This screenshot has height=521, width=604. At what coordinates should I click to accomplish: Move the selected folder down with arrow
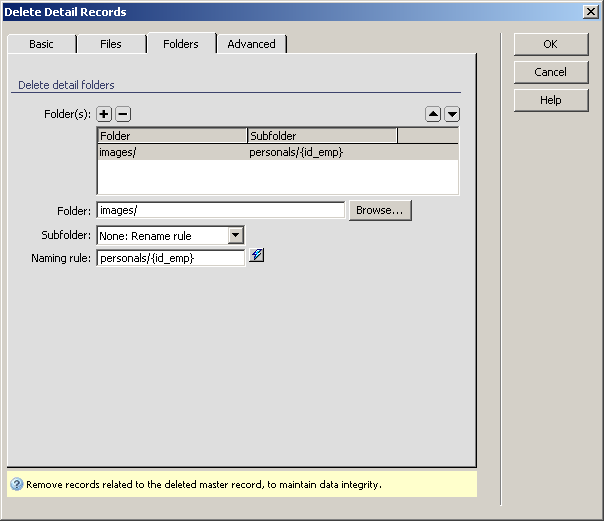coord(452,115)
